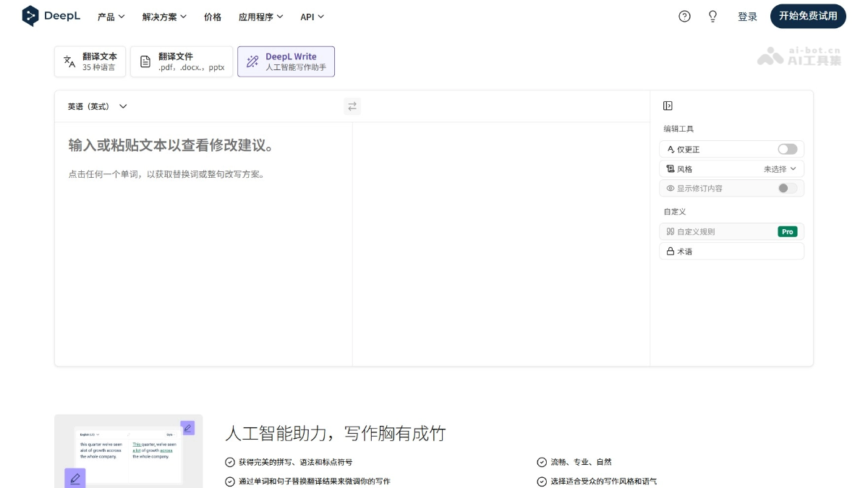Click the DeepL logo icon

coord(30,16)
